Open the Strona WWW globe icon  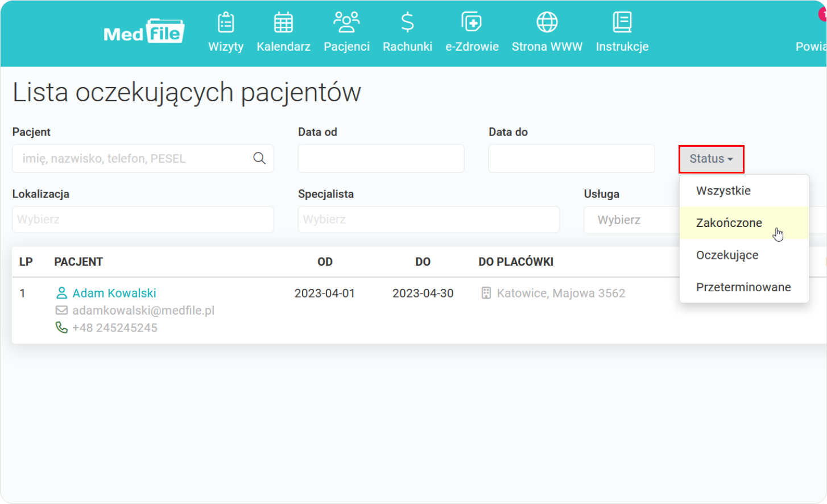coord(547,22)
